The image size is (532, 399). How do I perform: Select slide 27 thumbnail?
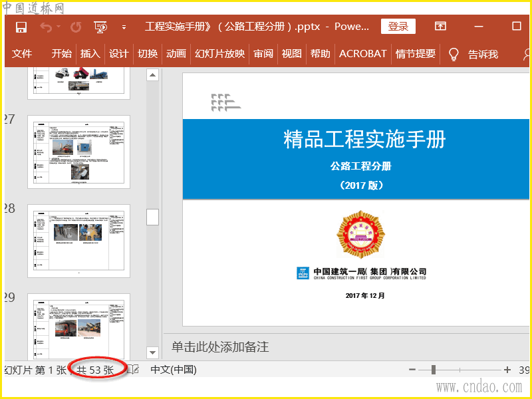(x=78, y=152)
